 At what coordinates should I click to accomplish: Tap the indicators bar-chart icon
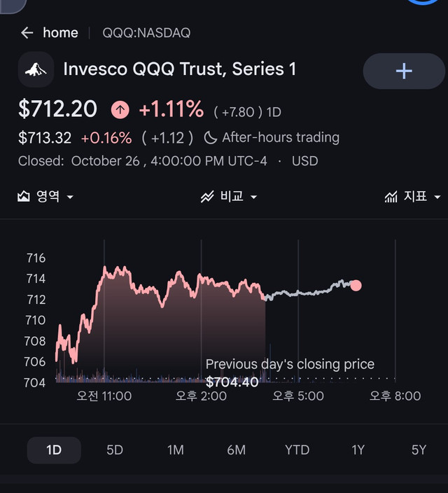[391, 197]
